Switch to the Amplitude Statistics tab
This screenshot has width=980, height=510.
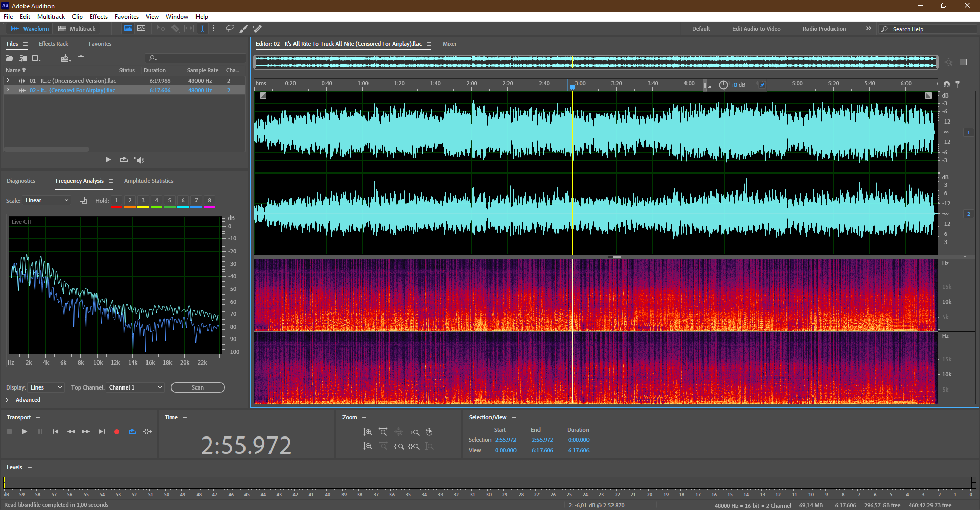(148, 181)
